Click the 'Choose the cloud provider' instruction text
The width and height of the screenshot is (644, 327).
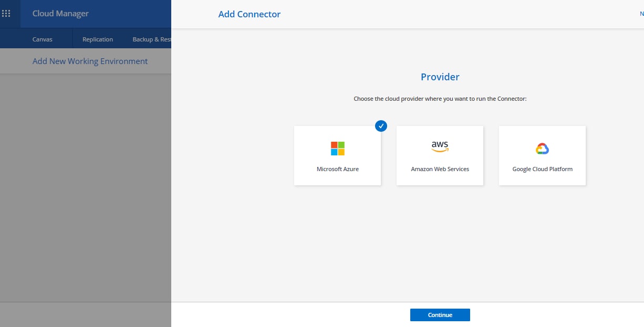pos(440,99)
